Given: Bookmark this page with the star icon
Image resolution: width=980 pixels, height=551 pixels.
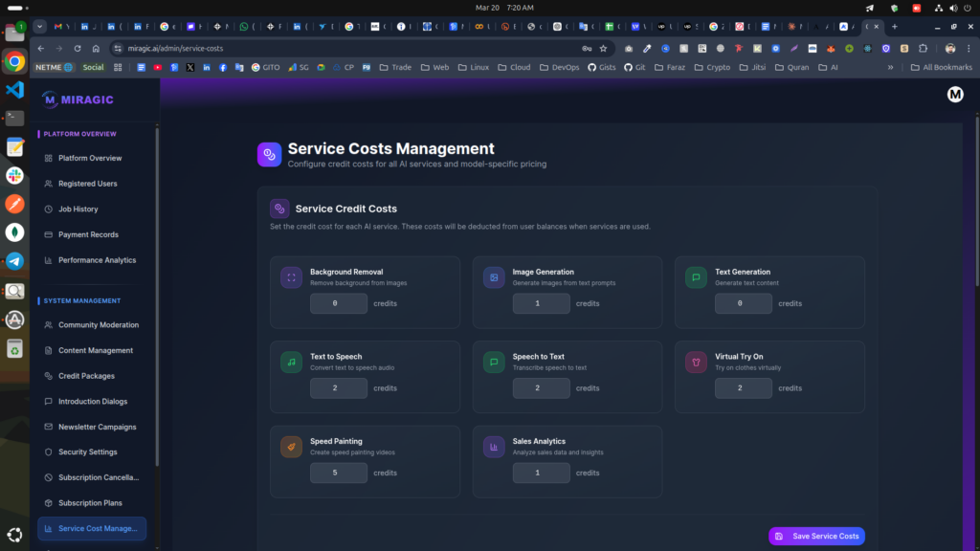Looking at the screenshot, I should (603, 48).
